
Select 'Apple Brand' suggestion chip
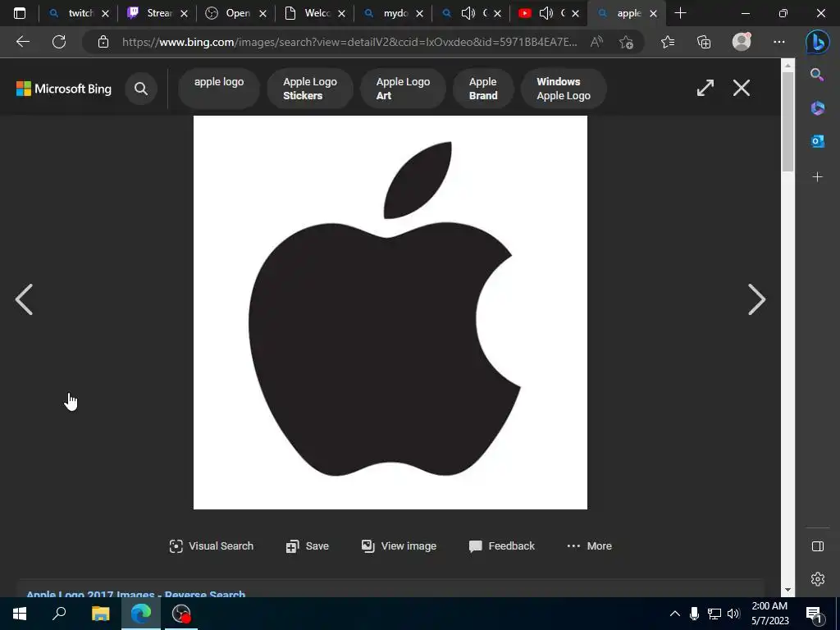(x=483, y=89)
